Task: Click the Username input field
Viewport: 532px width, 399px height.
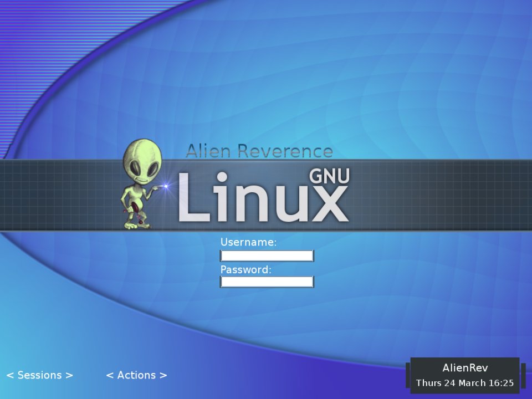Action: 267,256
